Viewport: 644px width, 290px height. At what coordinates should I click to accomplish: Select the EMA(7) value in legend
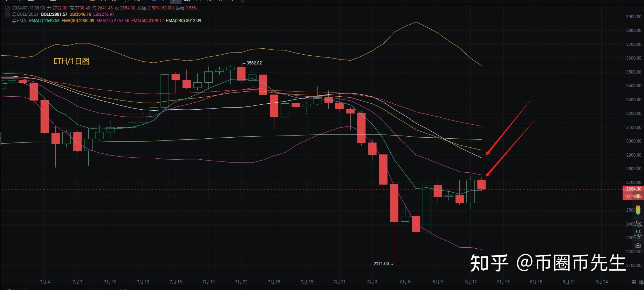[x=44, y=21]
